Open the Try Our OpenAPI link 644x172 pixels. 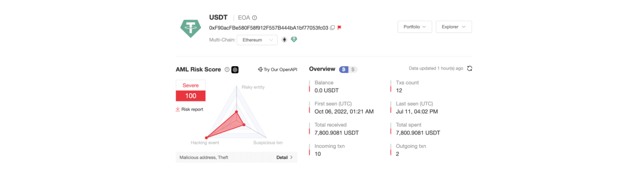pyautogui.click(x=278, y=70)
